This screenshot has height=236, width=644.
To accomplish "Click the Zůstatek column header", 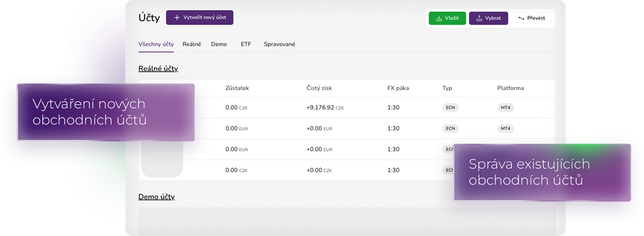I will pos(237,88).
